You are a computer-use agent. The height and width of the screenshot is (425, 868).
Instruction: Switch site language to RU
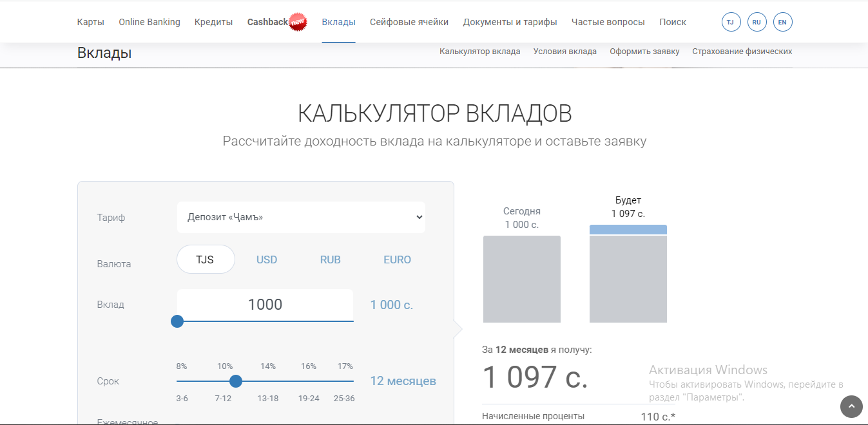click(757, 22)
